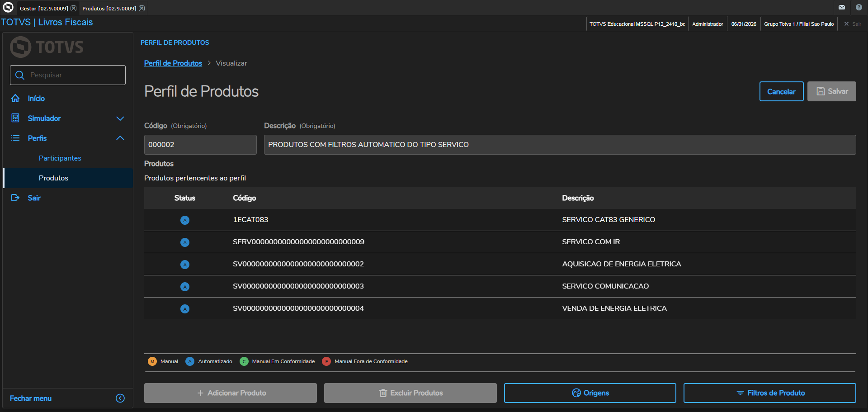Click the green Manual Em Conformidade legend icon
This screenshot has height=412, width=868.
[244, 361]
